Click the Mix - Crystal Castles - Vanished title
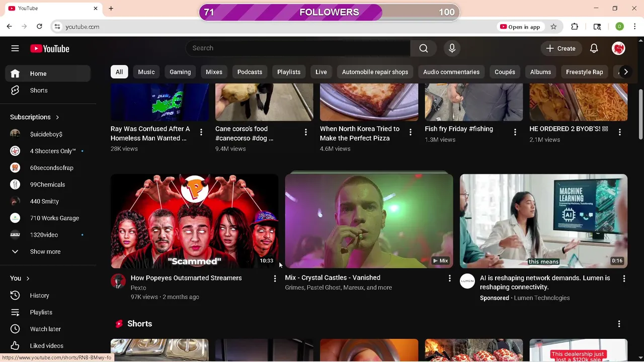 [x=333, y=278]
